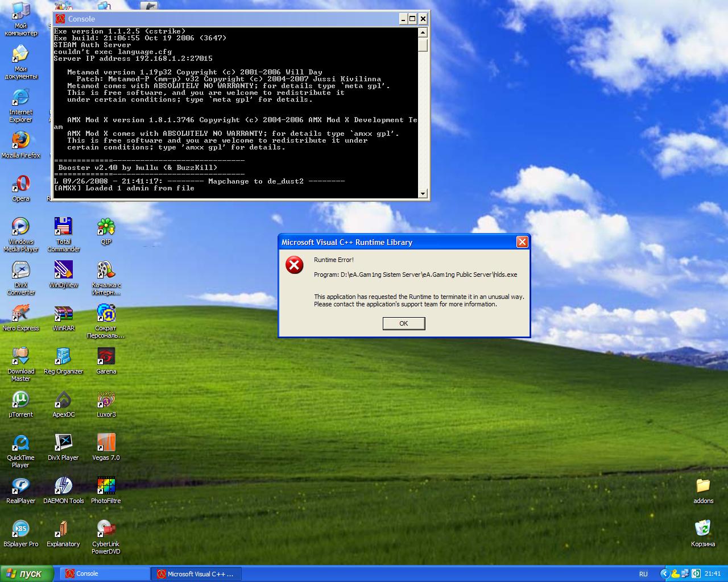Click the Console window's scroll up arrow
Image resolution: width=728 pixels, height=582 pixels.
point(423,33)
